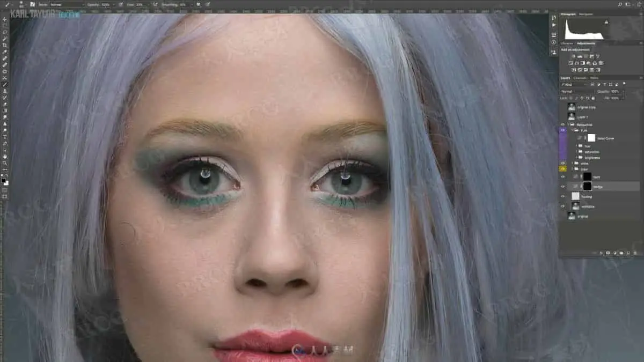The image size is (644, 362).
Task: Select the Zoom tool
Action: pyautogui.click(x=5, y=162)
